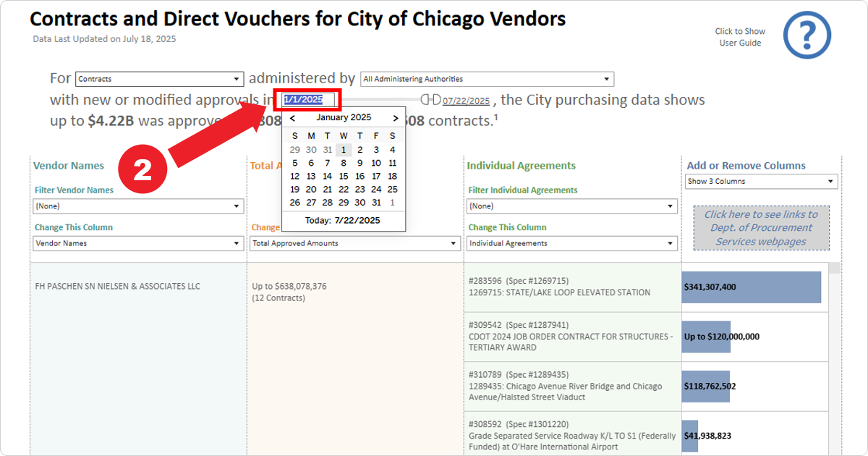
Task: Open the User Guide question mark icon
Action: (x=807, y=35)
